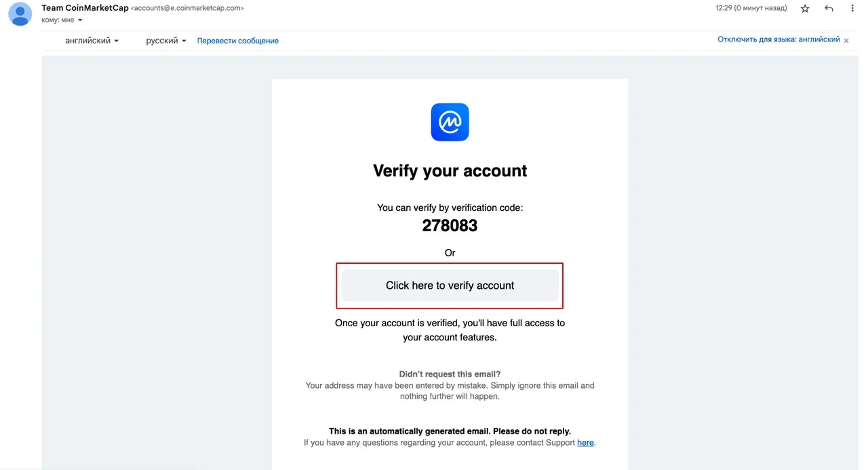868x470 pixels.
Task: Click the sender's profile avatar
Action: (x=21, y=14)
